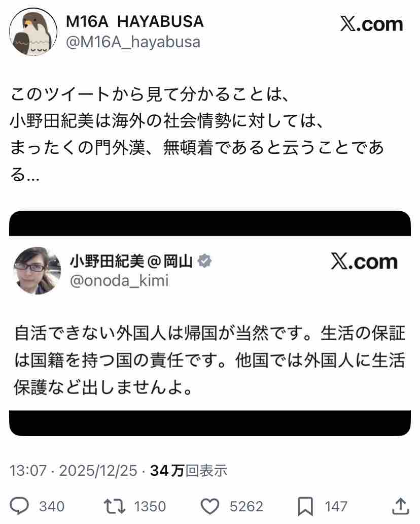Like the tweet with heart icon
This screenshot has height=524, width=420.
tap(209, 506)
